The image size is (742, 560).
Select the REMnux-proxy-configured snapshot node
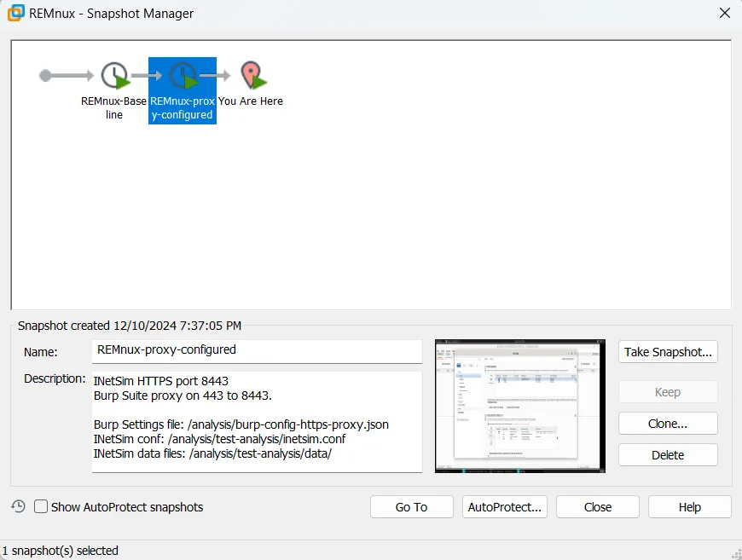click(183, 78)
